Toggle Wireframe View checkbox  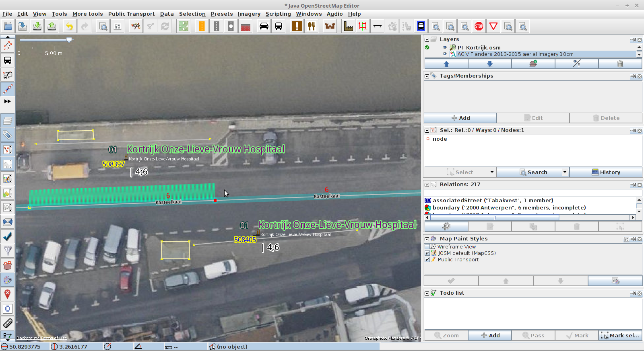point(427,247)
